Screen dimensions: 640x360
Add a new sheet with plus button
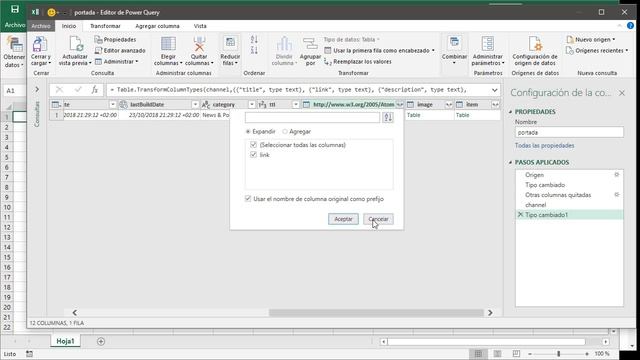[x=101, y=341]
